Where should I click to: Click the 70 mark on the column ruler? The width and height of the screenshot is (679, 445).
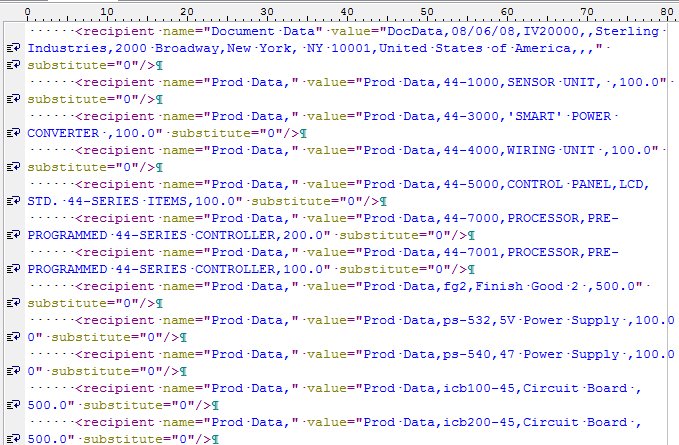(x=587, y=11)
